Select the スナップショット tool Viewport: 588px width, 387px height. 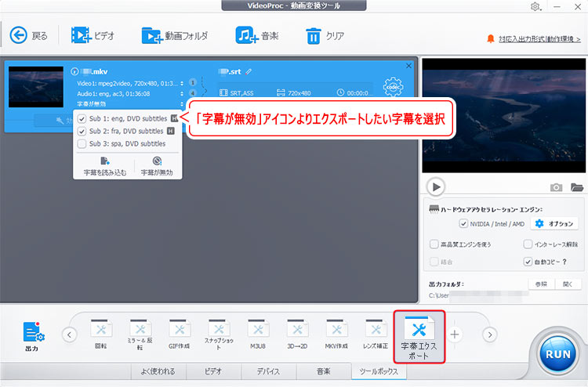point(219,335)
